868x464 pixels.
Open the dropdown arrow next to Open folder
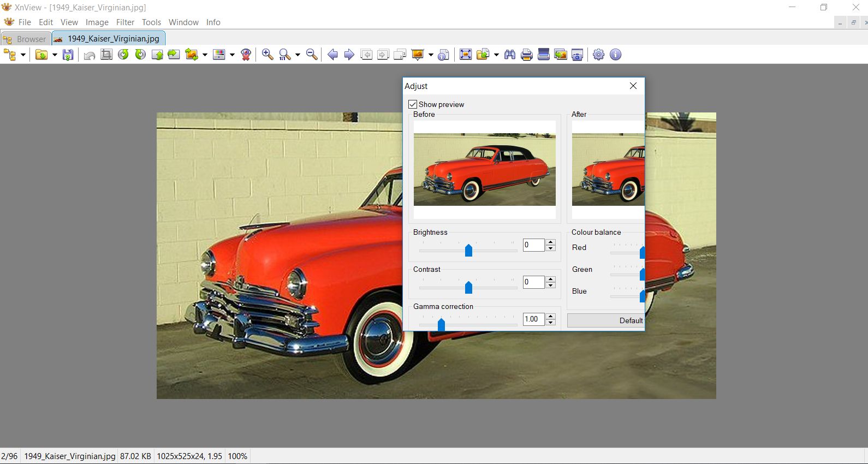[55, 55]
